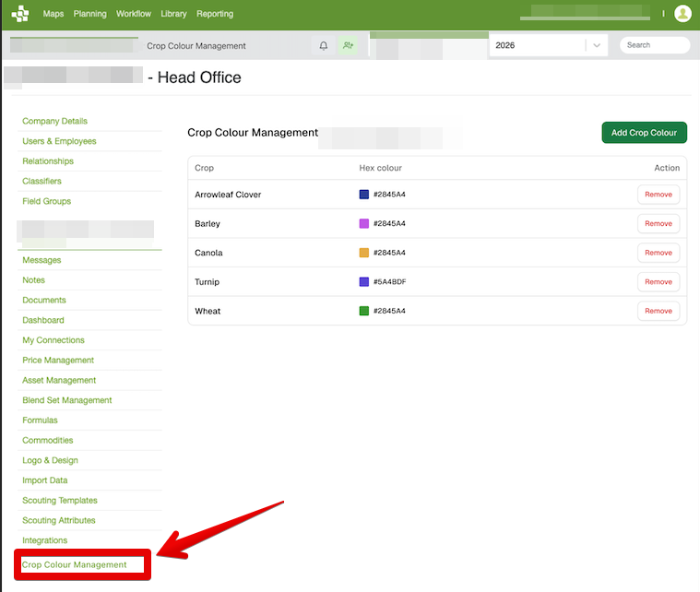Open My Connections
The image size is (700, 592).
pyautogui.click(x=53, y=340)
